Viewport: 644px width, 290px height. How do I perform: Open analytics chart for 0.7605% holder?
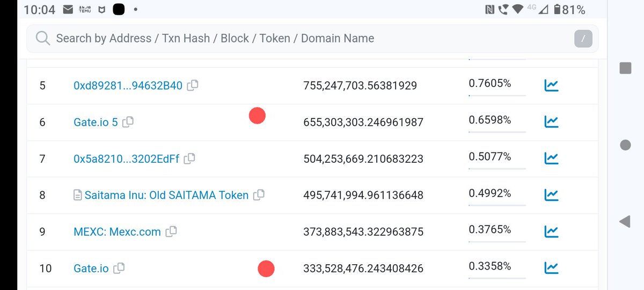pyautogui.click(x=552, y=85)
